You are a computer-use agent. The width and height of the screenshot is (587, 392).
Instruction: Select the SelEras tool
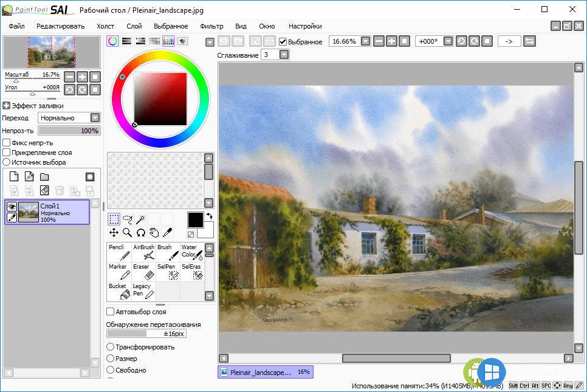click(192, 272)
